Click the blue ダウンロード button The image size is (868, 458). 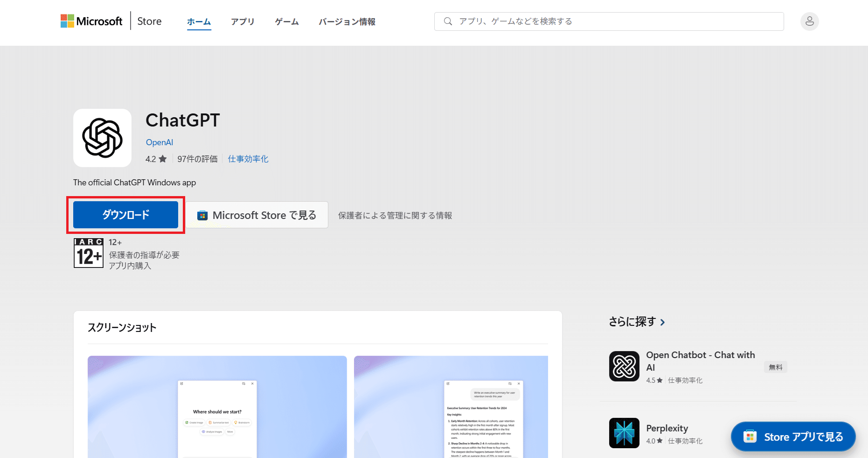pos(126,215)
